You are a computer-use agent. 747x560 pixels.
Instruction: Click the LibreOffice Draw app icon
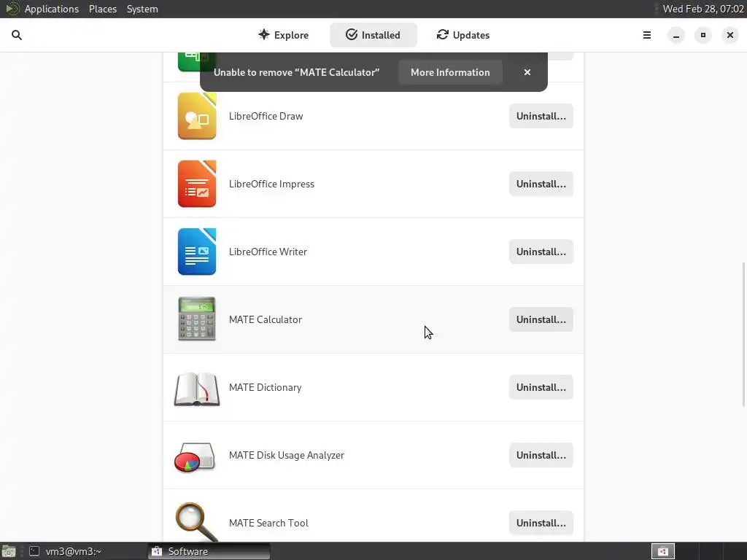click(x=197, y=116)
